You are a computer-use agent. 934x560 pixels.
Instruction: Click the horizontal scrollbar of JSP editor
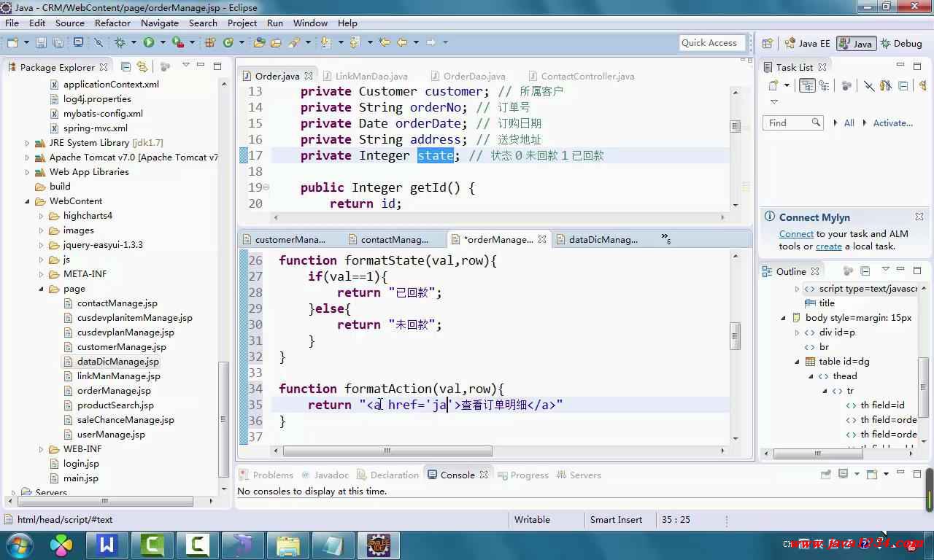[387, 451]
